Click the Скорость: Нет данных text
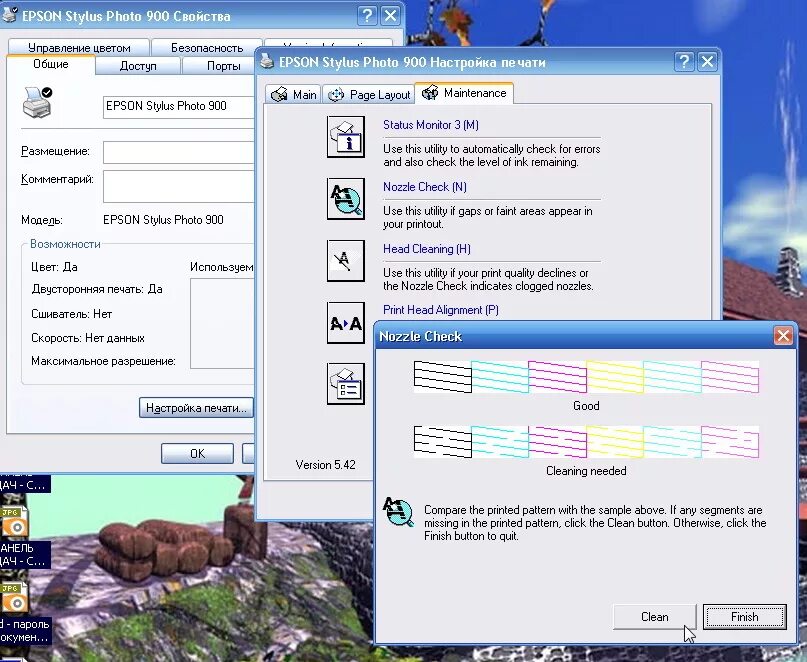Viewport: 807px width, 662px height. coord(88,338)
